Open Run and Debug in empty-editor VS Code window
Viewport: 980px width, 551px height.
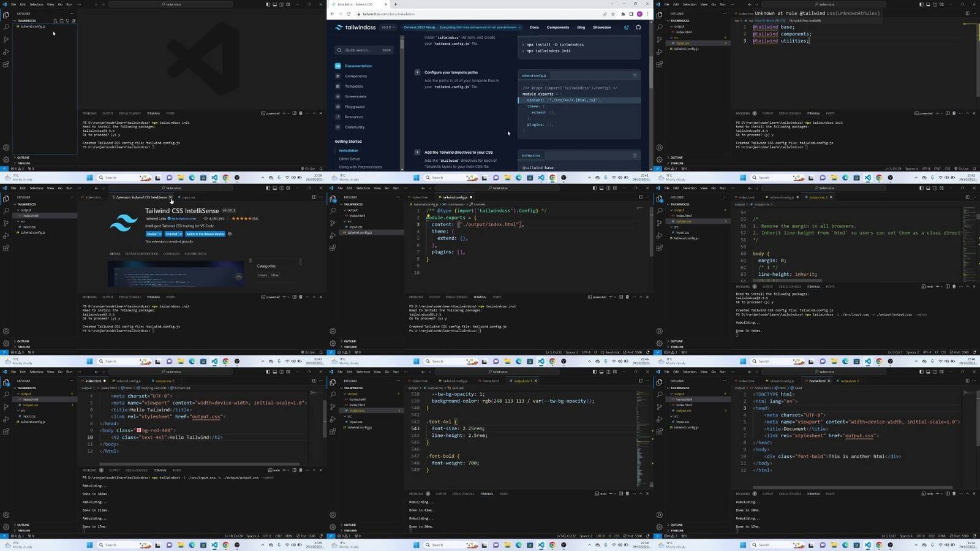tap(6, 52)
